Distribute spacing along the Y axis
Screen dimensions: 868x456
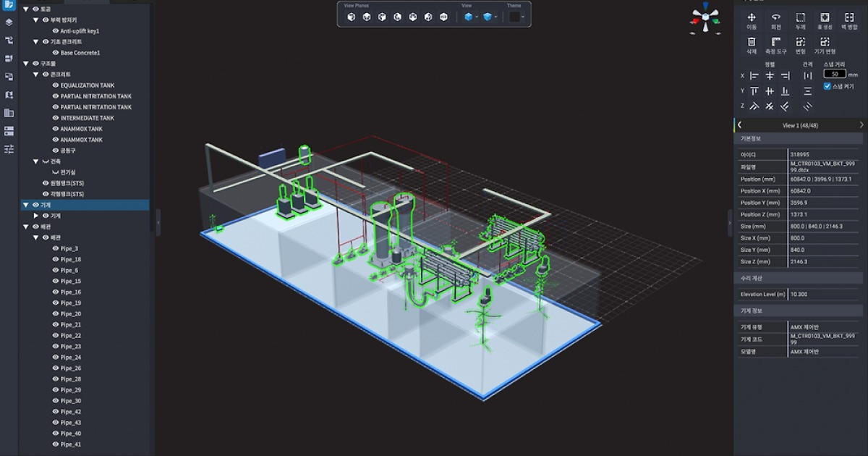(808, 91)
